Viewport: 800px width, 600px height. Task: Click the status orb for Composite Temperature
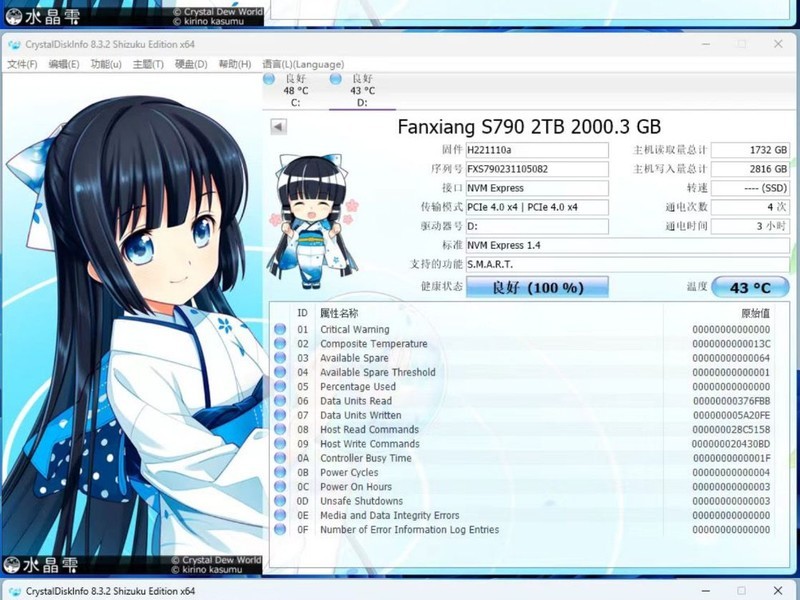[x=280, y=343]
